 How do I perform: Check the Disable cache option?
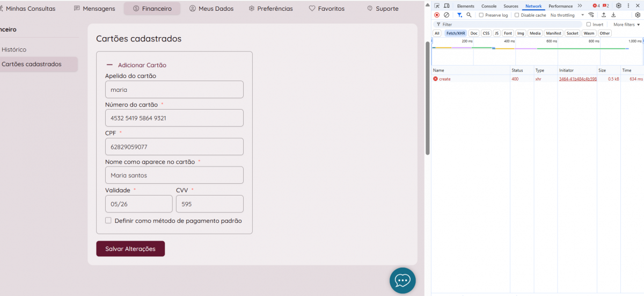[517, 15]
